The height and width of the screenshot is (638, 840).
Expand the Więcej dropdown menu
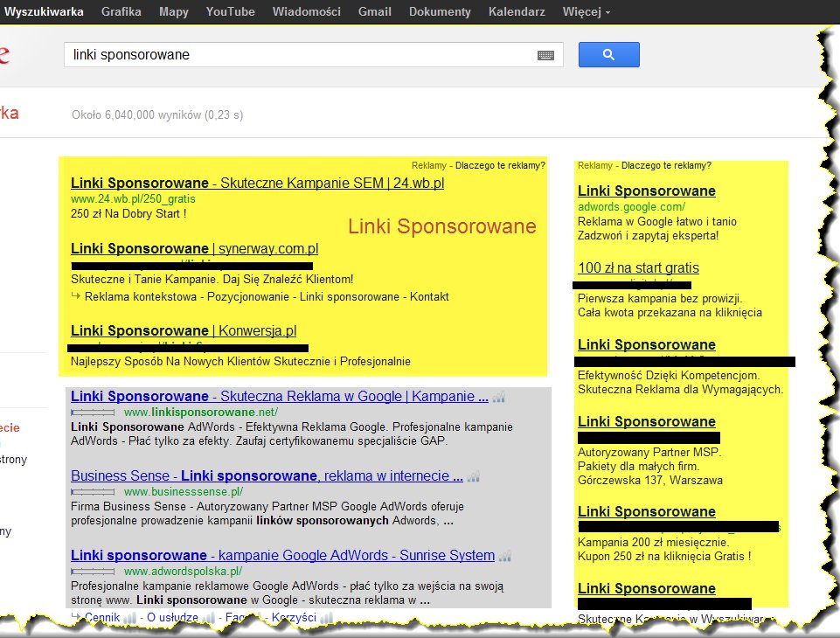[586, 11]
